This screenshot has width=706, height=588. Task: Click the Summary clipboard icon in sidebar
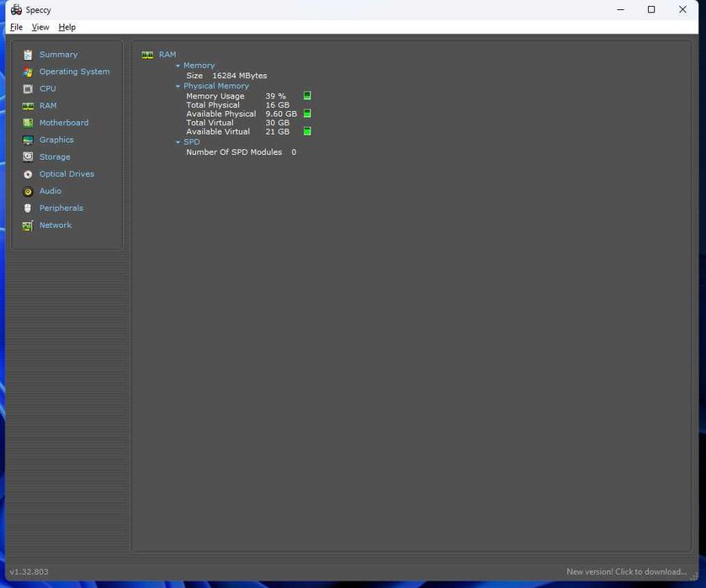pyautogui.click(x=28, y=55)
